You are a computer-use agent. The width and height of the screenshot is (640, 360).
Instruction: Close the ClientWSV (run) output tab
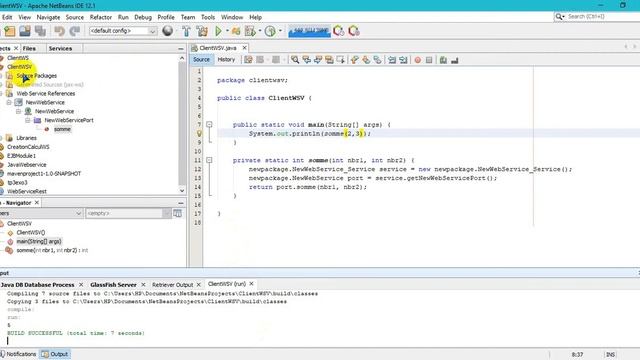coord(251,284)
